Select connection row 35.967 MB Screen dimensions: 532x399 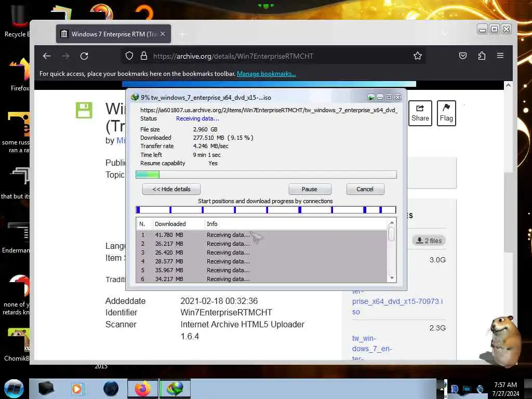[261, 270]
